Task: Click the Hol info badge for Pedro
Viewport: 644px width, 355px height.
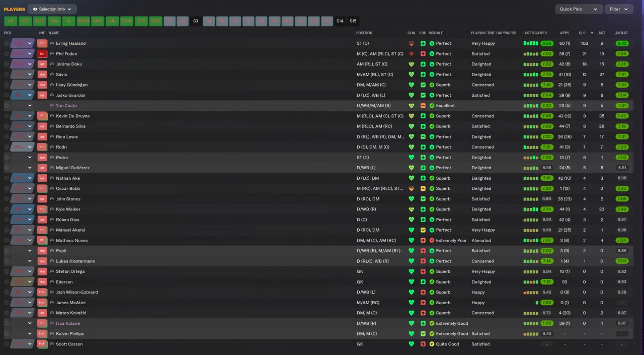Action: pyautogui.click(x=42, y=158)
